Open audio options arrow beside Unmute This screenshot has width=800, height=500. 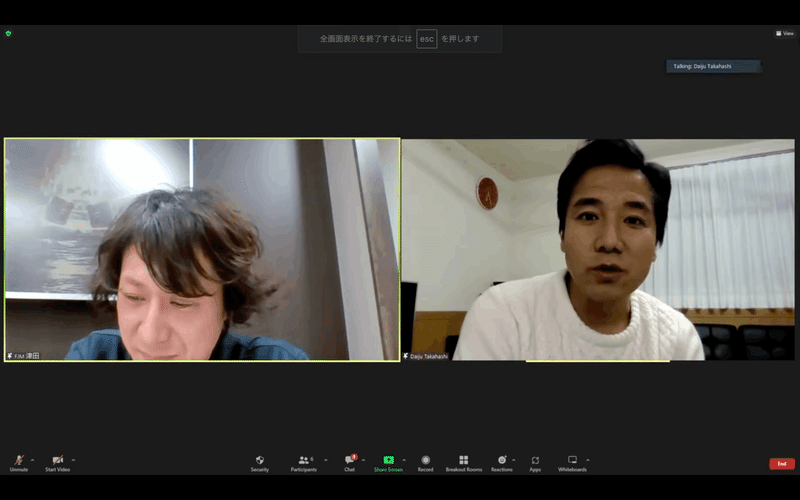[x=33, y=460]
